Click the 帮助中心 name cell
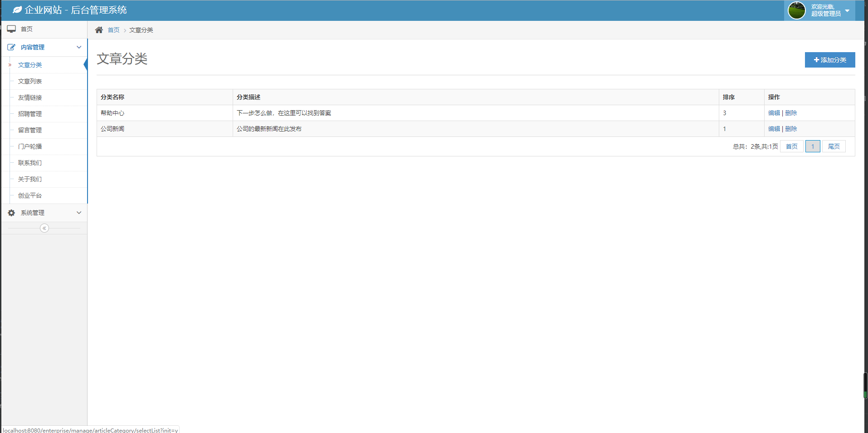Image resolution: width=868 pixels, height=433 pixels. (165, 113)
